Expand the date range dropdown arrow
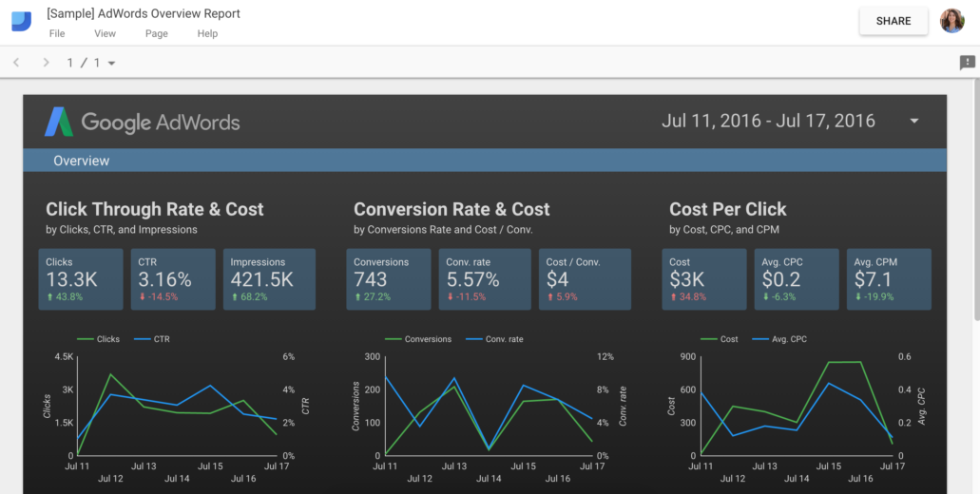 click(x=914, y=121)
